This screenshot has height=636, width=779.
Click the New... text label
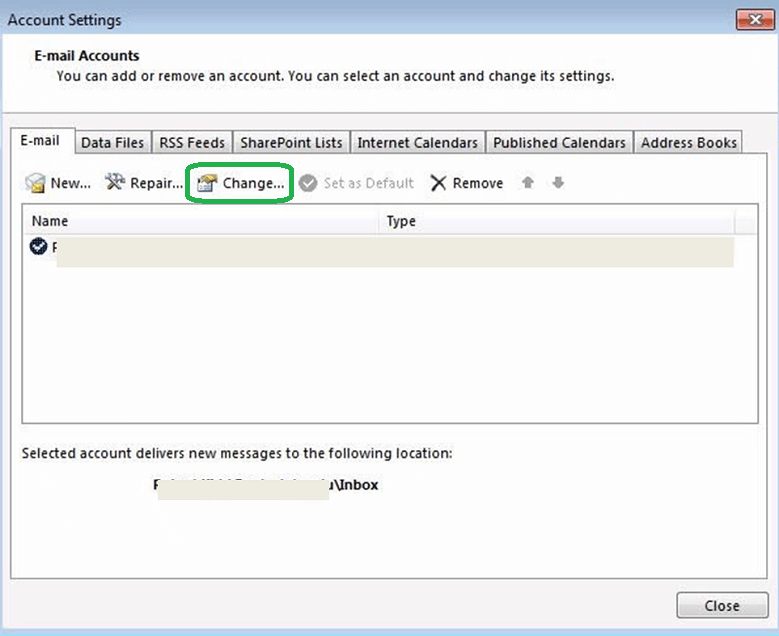pyautogui.click(x=71, y=183)
